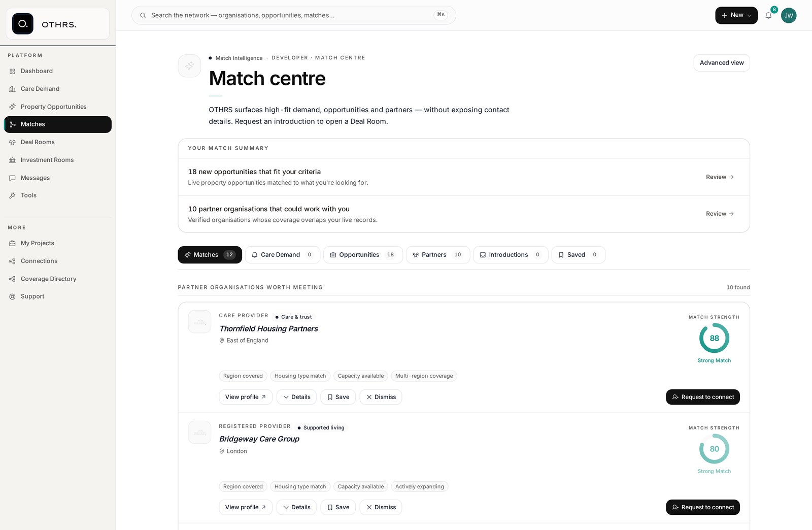Click the search magnifier icon
The width and height of the screenshot is (812, 530).
(143, 15)
